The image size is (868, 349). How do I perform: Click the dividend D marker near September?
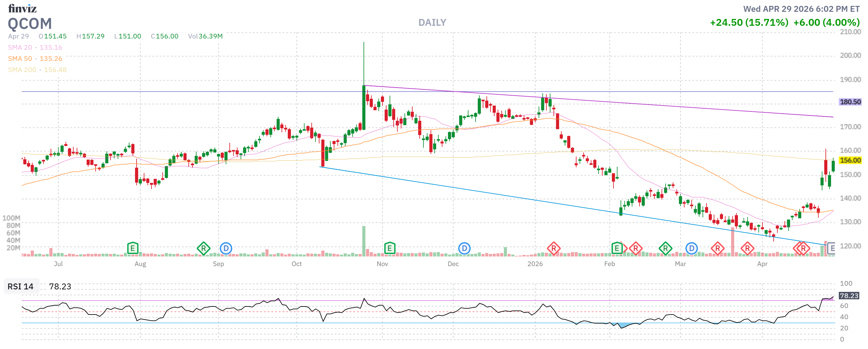tap(226, 249)
